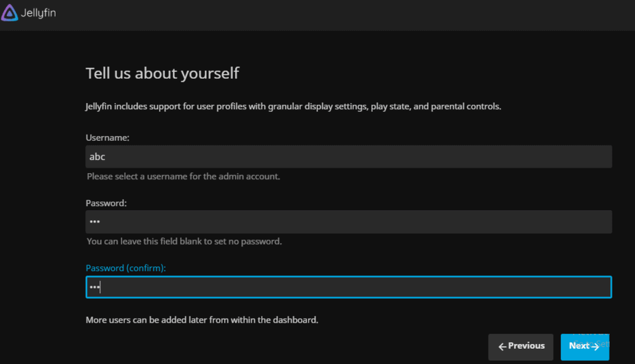Image resolution: width=635 pixels, height=364 pixels.
Task: Click the admin account username hint text
Action: click(x=183, y=177)
